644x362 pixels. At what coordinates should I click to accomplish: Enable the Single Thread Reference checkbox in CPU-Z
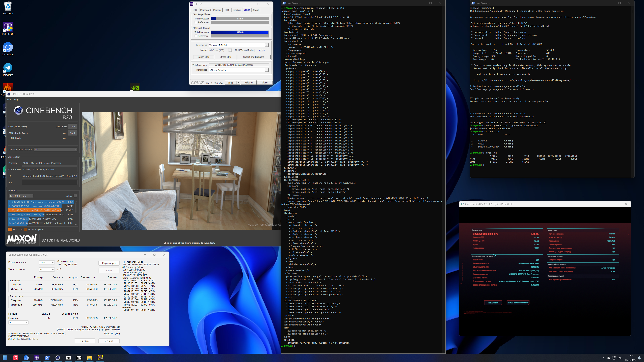click(196, 22)
